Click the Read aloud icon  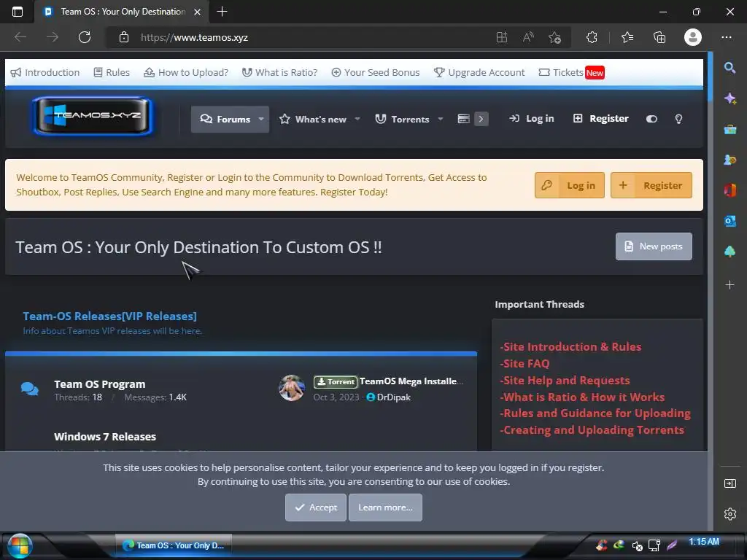(528, 37)
